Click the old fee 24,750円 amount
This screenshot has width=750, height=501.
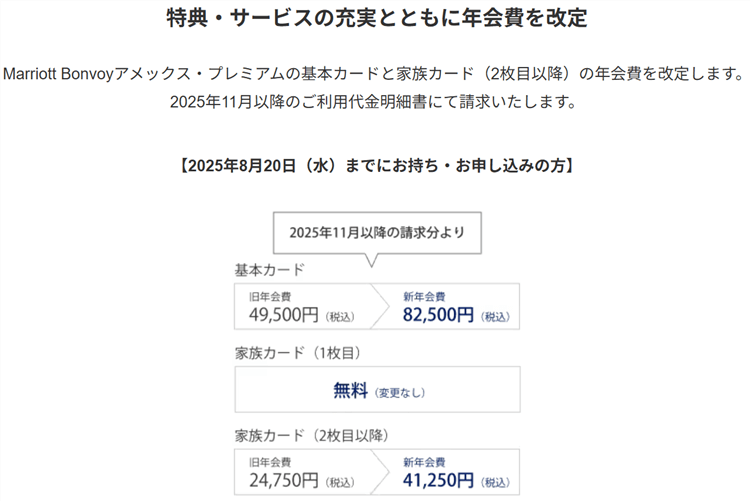[x=283, y=481]
